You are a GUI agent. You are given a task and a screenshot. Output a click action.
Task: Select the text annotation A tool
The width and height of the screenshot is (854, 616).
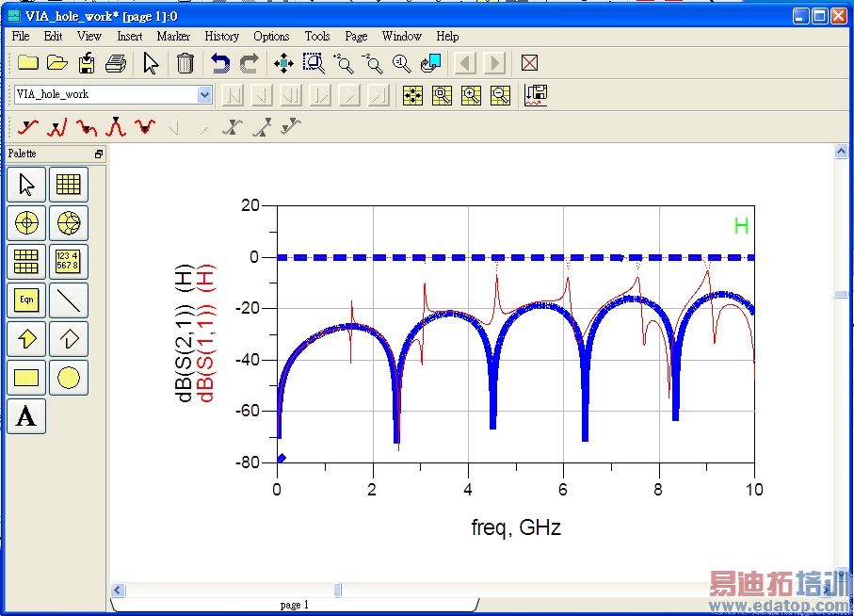pos(26,416)
